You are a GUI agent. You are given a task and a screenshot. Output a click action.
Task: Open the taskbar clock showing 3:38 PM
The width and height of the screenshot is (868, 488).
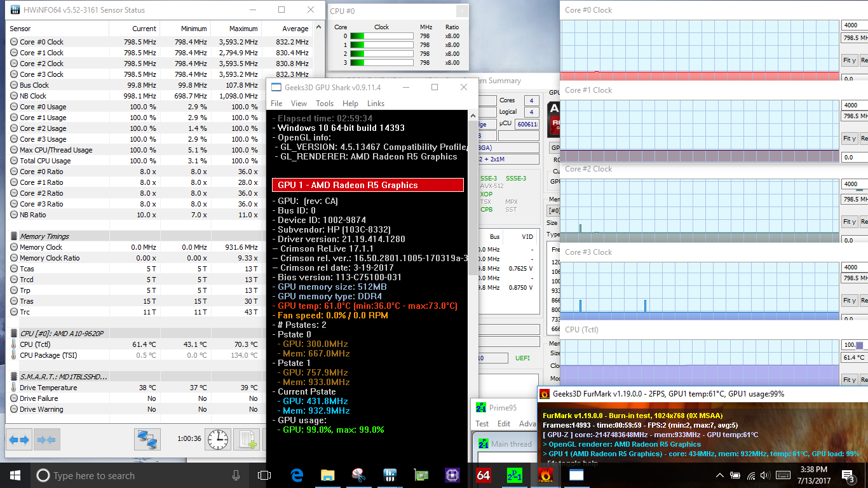tap(814, 475)
